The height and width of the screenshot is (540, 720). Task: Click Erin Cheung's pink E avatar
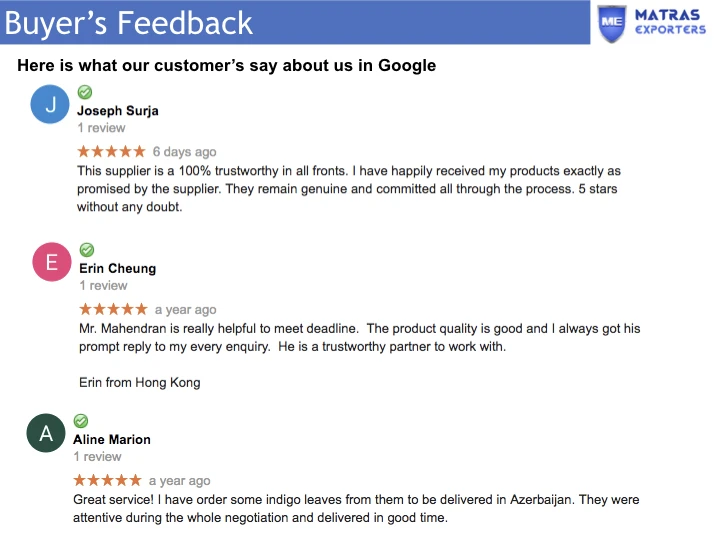(x=52, y=263)
